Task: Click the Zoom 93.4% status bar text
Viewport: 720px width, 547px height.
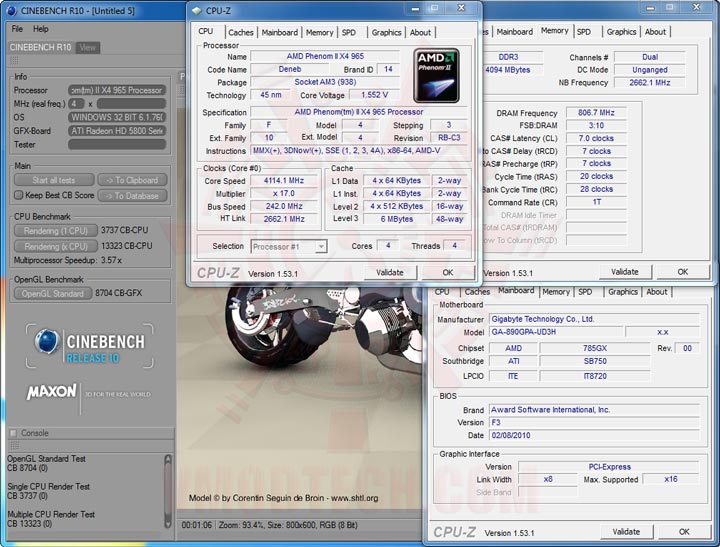Action: click(x=241, y=524)
